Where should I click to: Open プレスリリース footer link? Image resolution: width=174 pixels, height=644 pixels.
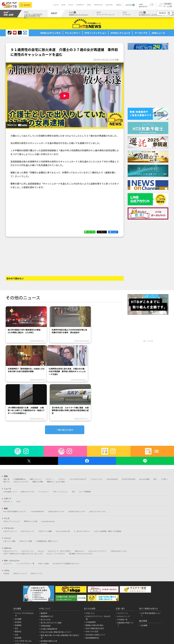122,613
